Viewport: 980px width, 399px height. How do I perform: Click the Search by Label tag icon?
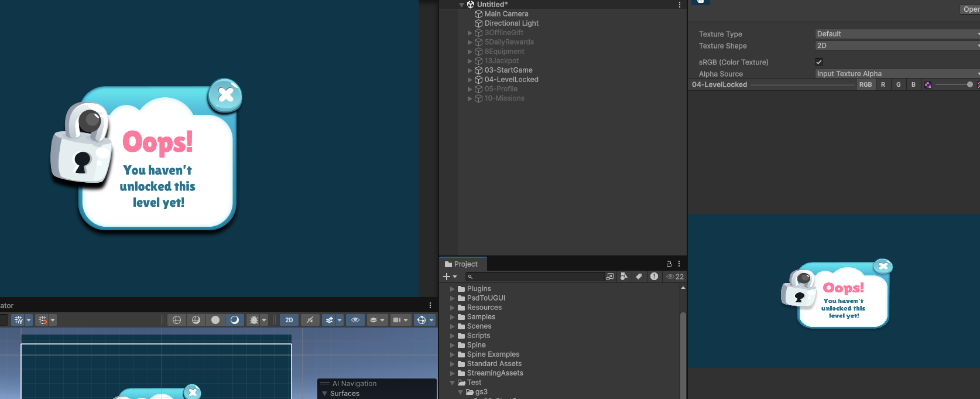(x=639, y=277)
